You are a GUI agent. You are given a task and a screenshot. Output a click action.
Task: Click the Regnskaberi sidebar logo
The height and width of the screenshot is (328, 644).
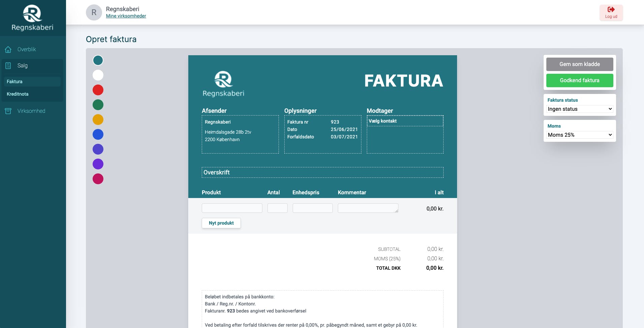32,18
